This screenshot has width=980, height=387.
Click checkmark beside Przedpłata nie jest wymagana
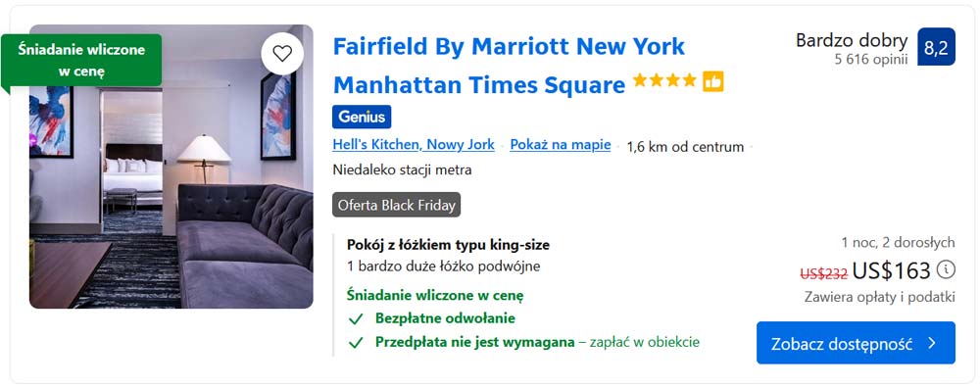pyautogui.click(x=356, y=343)
